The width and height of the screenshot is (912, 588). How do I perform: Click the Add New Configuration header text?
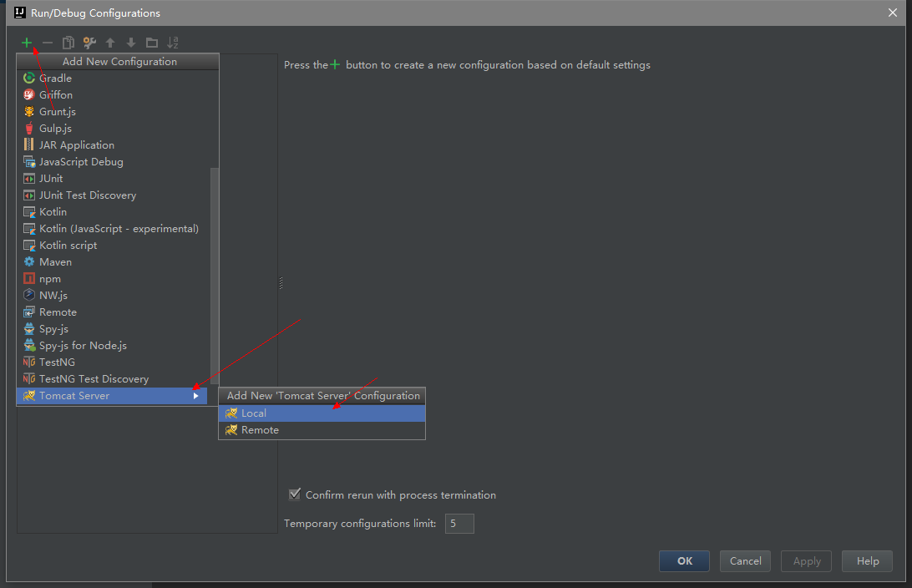click(x=119, y=62)
